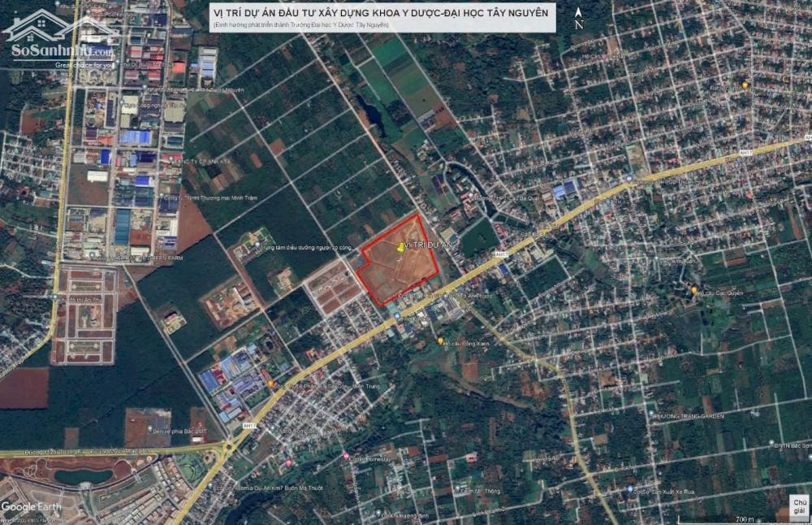Click the roundabout intersection on highway AH17
This screenshot has width=812, height=525.
pos(228,446)
